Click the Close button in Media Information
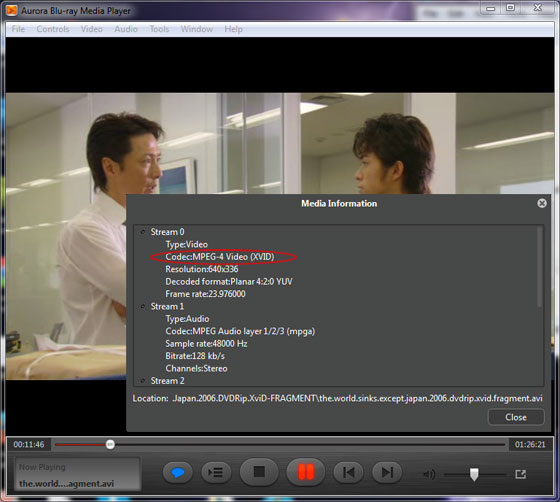Viewport: 560px width, 502px height. point(516,417)
